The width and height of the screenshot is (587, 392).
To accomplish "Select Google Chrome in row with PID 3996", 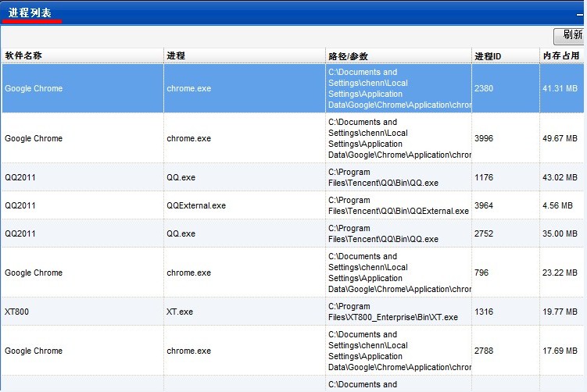I will pos(34,138).
